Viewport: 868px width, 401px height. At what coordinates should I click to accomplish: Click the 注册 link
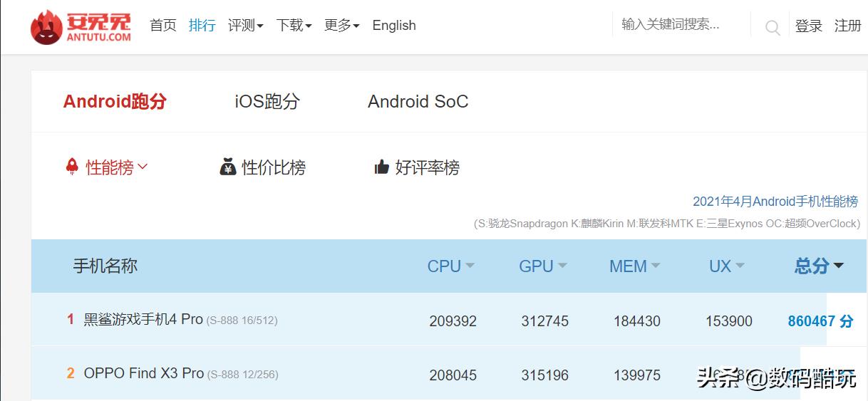[x=848, y=26]
